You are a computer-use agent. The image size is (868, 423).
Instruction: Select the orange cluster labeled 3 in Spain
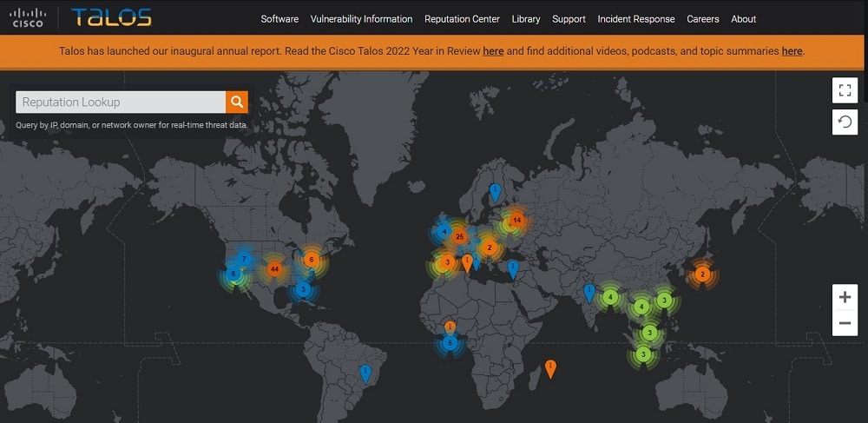coord(447,262)
